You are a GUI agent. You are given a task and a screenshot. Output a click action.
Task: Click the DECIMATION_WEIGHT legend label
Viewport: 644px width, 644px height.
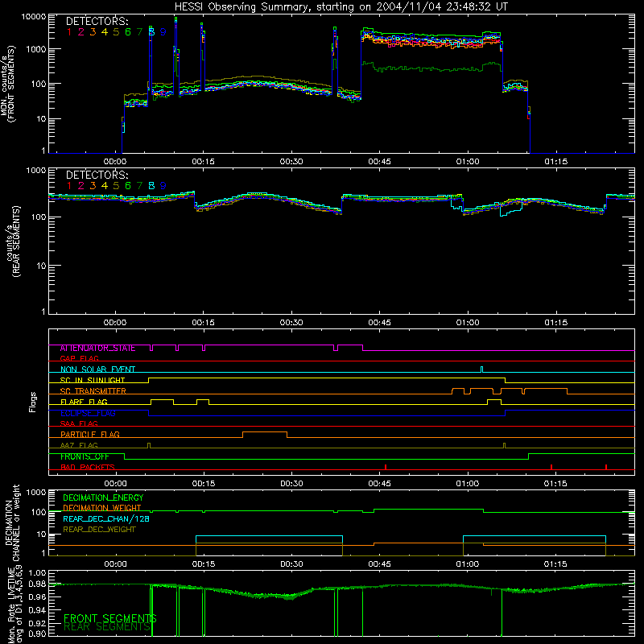[x=102, y=508]
